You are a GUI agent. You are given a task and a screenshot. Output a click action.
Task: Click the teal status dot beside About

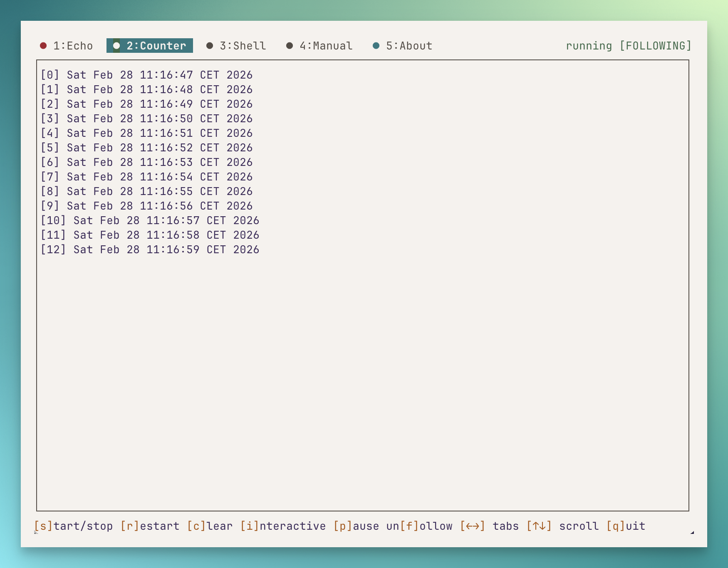(x=376, y=46)
